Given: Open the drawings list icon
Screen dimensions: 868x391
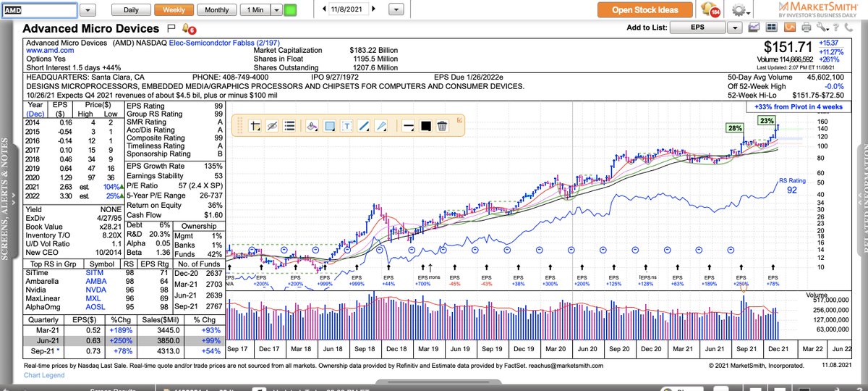Looking at the screenshot, I should pyautogui.click(x=289, y=125).
